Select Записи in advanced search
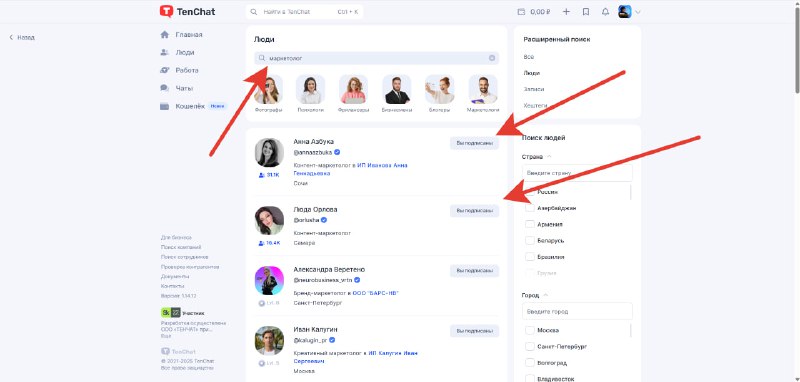This screenshot has height=382, width=800. 531,89
